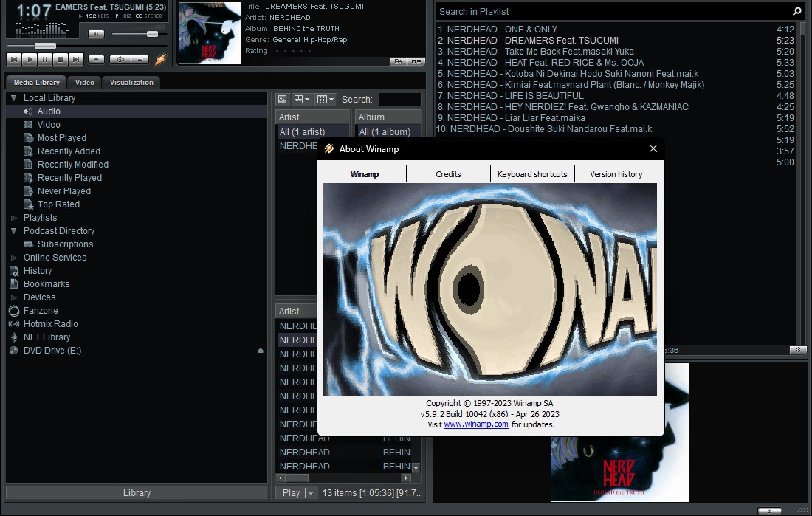Toggle repeat mode in the player
This screenshot has height=516, width=812.
(x=140, y=60)
